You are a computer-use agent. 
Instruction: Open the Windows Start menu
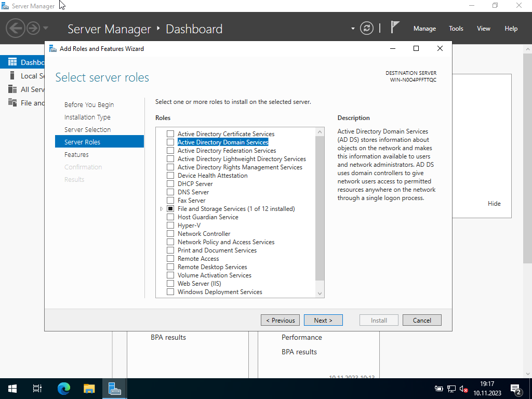point(12,389)
